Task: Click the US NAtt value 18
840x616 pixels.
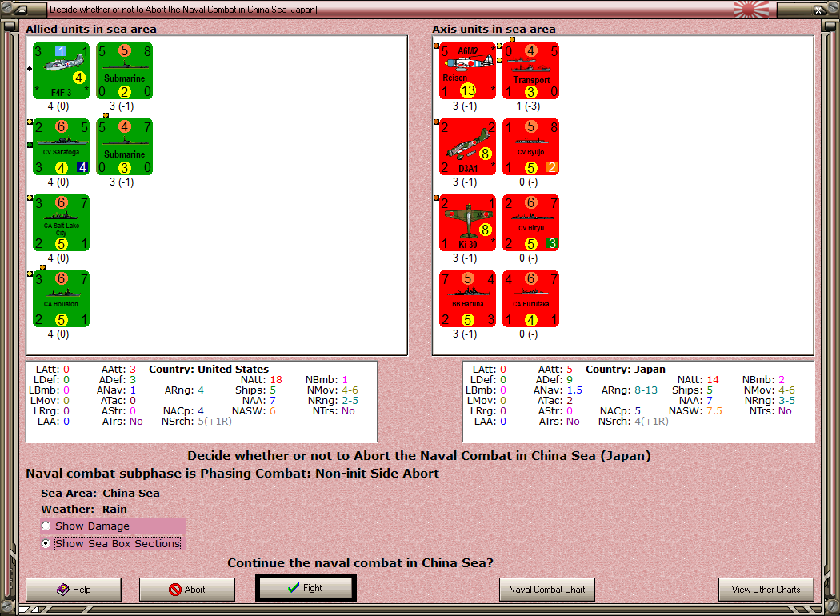Action: pos(276,379)
